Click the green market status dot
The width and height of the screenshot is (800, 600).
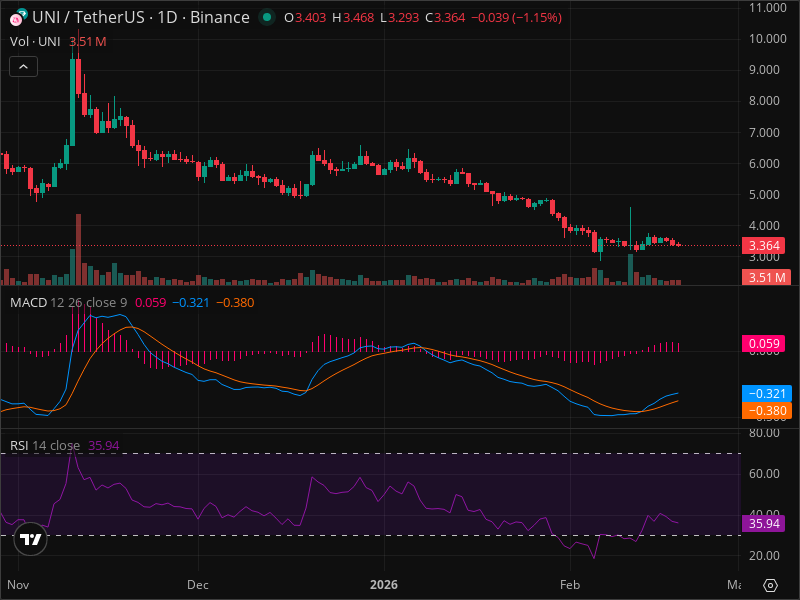[266, 17]
